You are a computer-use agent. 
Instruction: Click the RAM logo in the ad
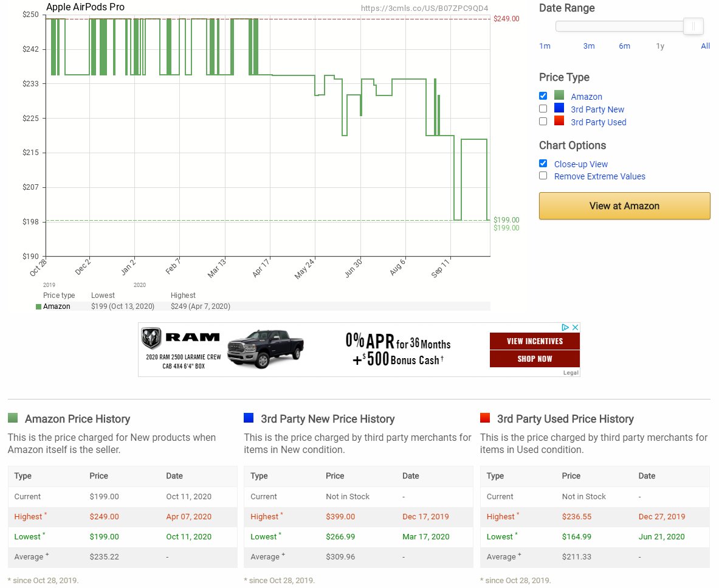click(x=181, y=338)
